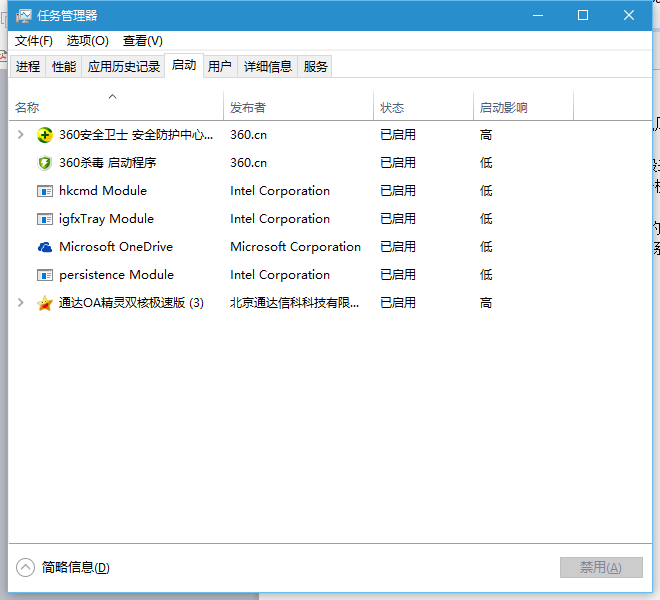
Task: Click 低 startup impact in 360杀毒 row
Action: click(x=486, y=163)
